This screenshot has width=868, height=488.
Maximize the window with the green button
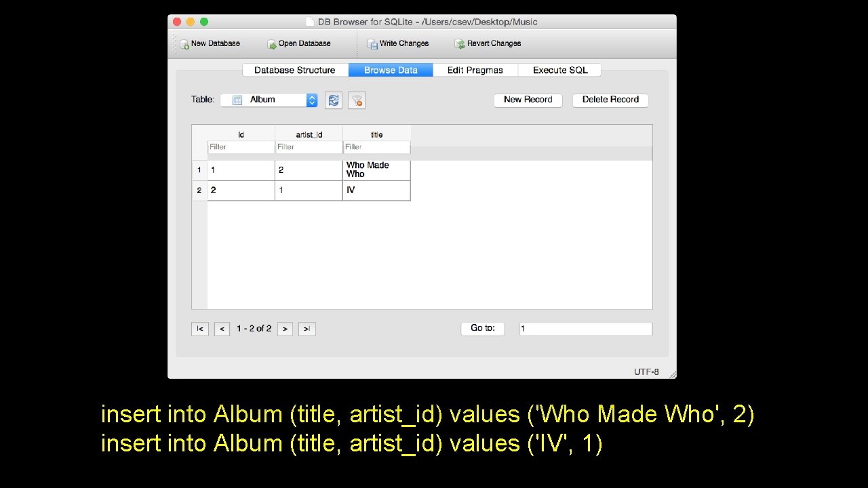tap(204, 22)
